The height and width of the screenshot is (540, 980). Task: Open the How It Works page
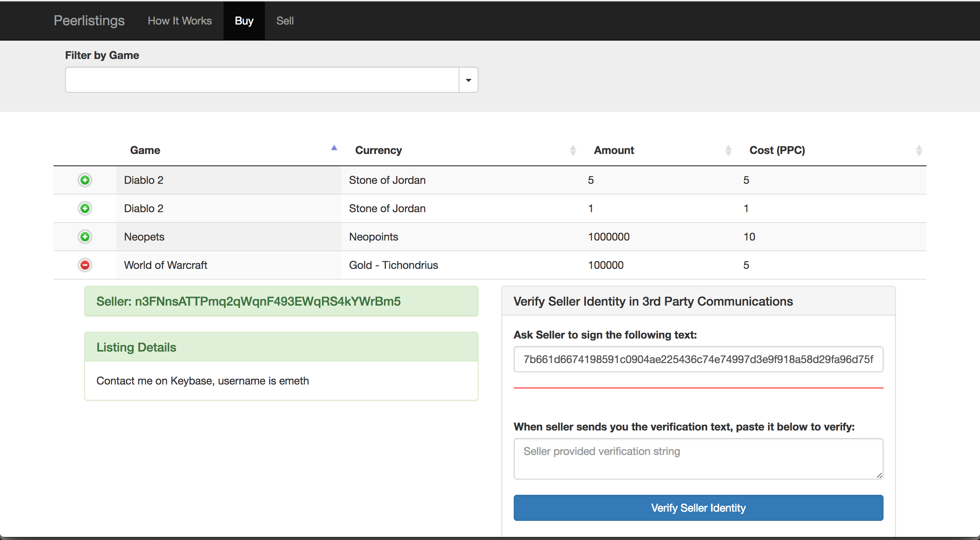click(180, 21)
